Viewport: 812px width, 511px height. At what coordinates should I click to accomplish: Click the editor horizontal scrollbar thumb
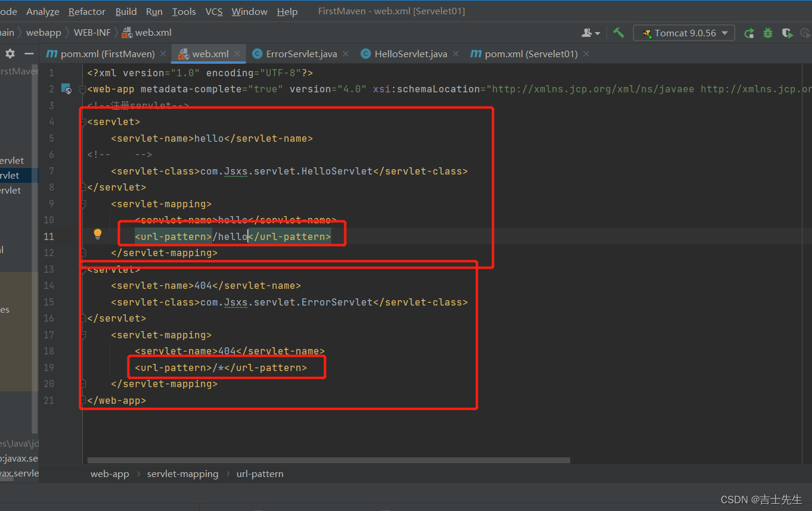click(329, 460)
